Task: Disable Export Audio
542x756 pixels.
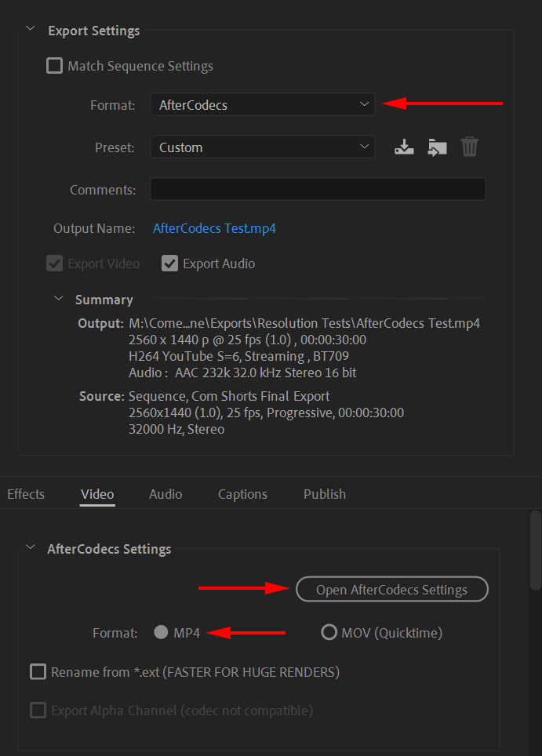Action: point(170,264)
